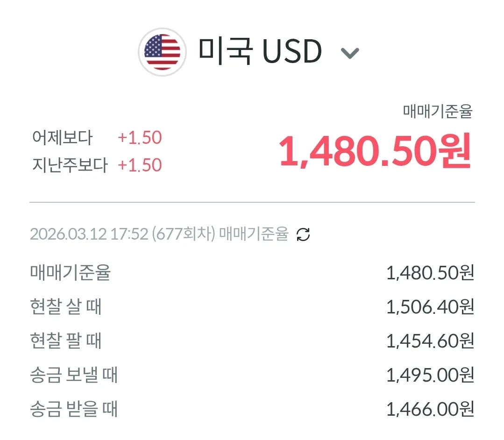504x440 pixels.
Task: Expand the currency dropdown chevron
Action: click(x=350, y=53)
